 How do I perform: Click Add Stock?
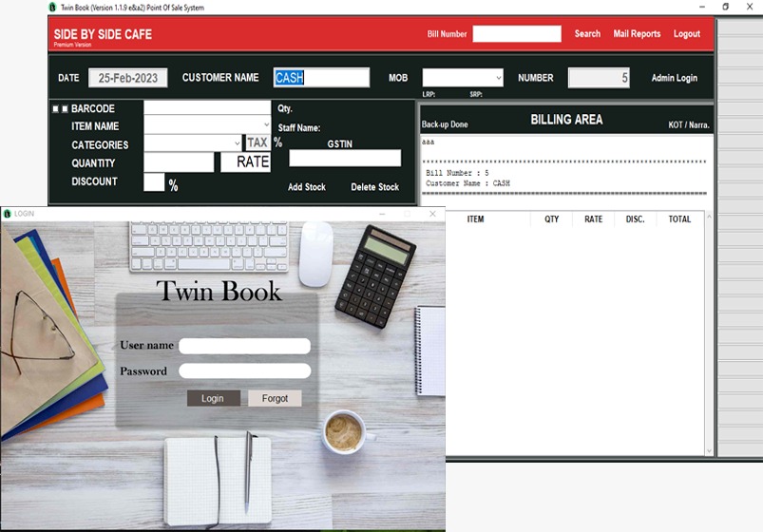click(x=307, y=187)
